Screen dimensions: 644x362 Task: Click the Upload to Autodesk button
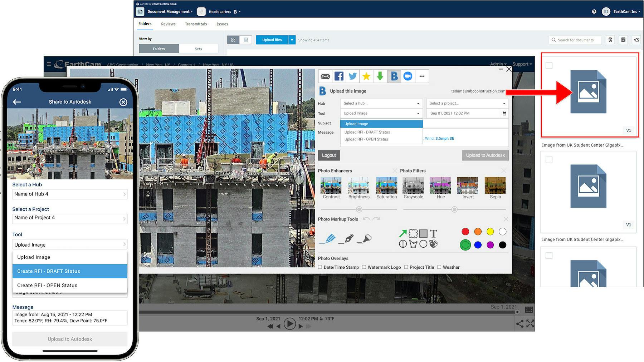485,155
